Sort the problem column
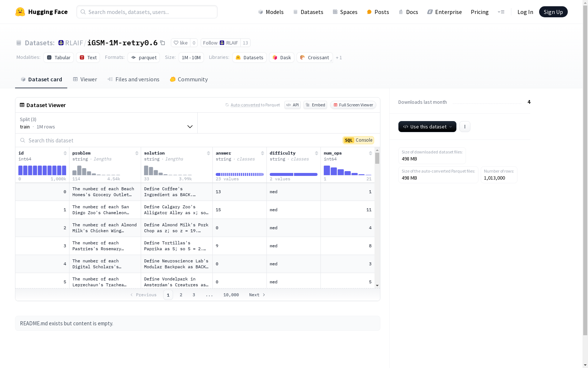The height and width of the screenshot is (368, 588). click(x=137, y=153)
